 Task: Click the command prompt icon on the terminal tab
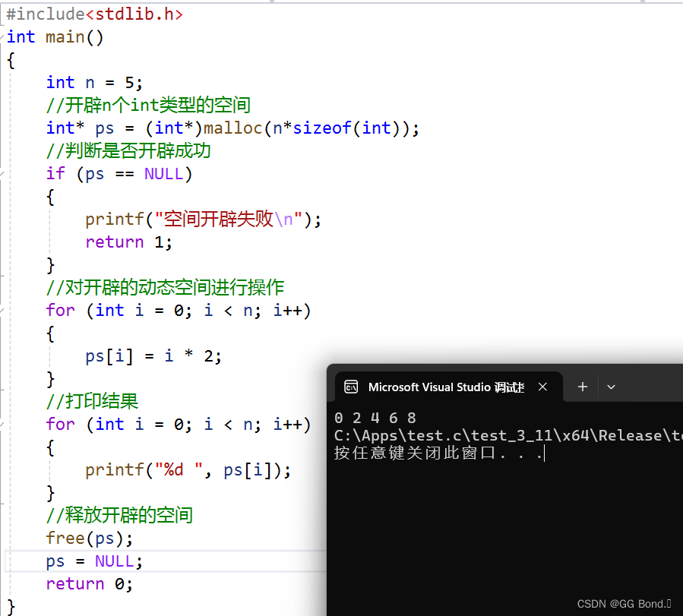[351, 387]
